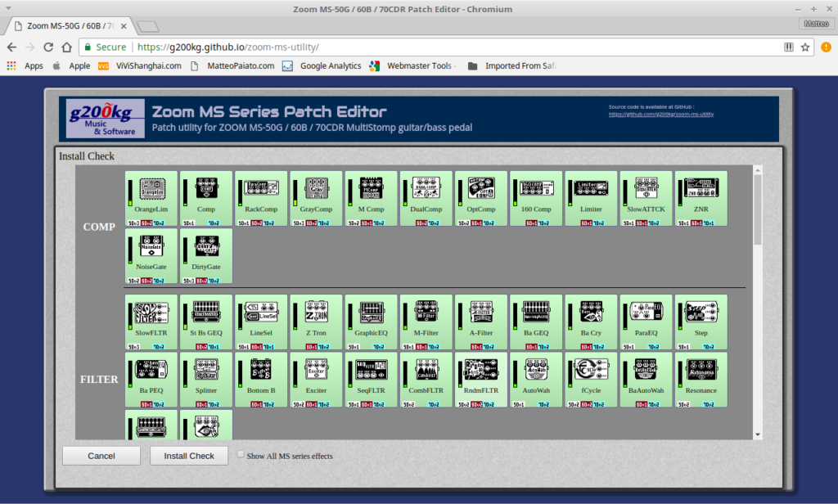Pick the M Comp effect
838x504 pixels.
[372, 198]
